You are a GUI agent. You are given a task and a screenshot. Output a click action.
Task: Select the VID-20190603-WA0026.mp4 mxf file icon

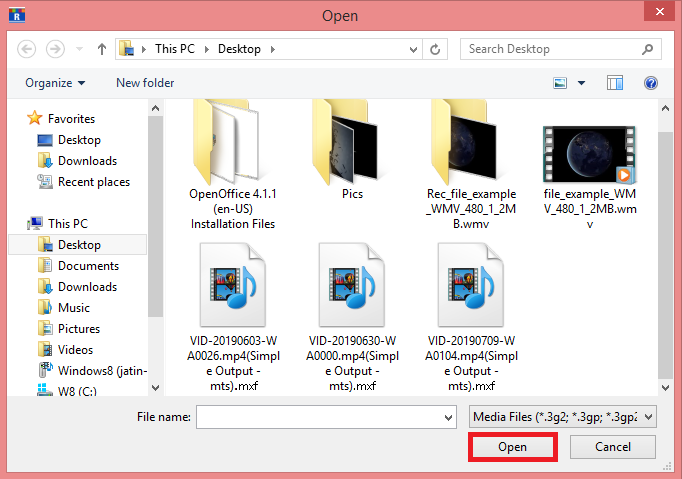pyautogui.click(x=233, y=285)
